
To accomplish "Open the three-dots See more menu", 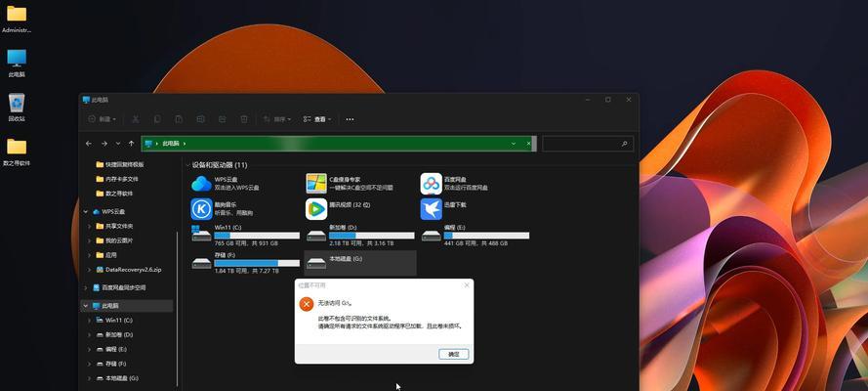I will coord(350,119).
